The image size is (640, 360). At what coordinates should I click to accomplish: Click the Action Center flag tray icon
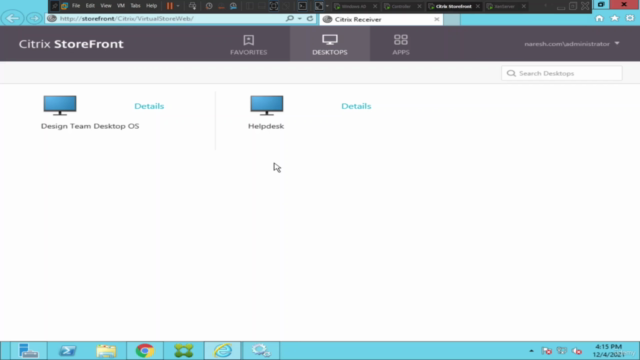click(547, 351)
